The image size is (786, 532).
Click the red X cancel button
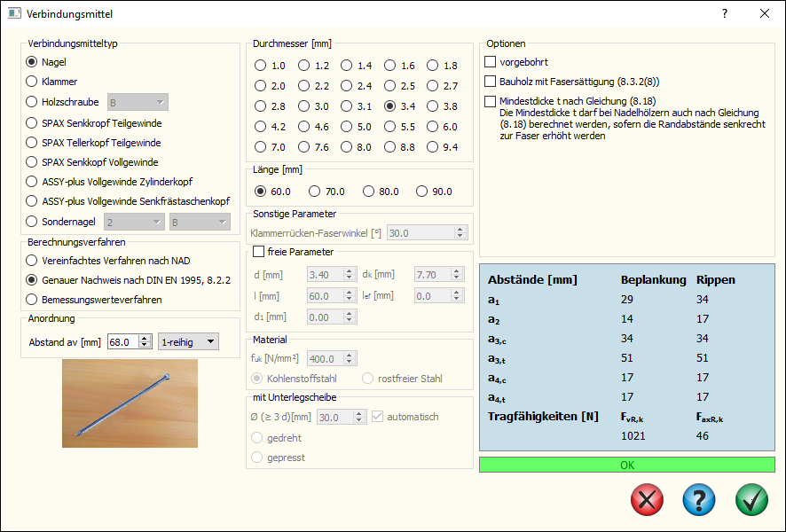(647, 500)
